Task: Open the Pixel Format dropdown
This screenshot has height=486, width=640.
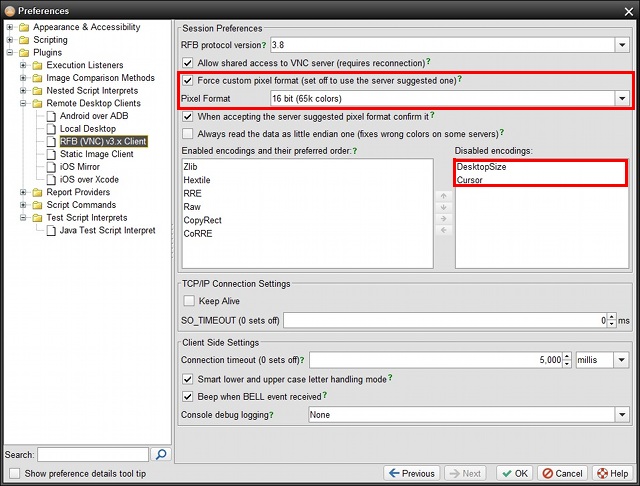Action: pyautogui.click(x=621, y=99)
